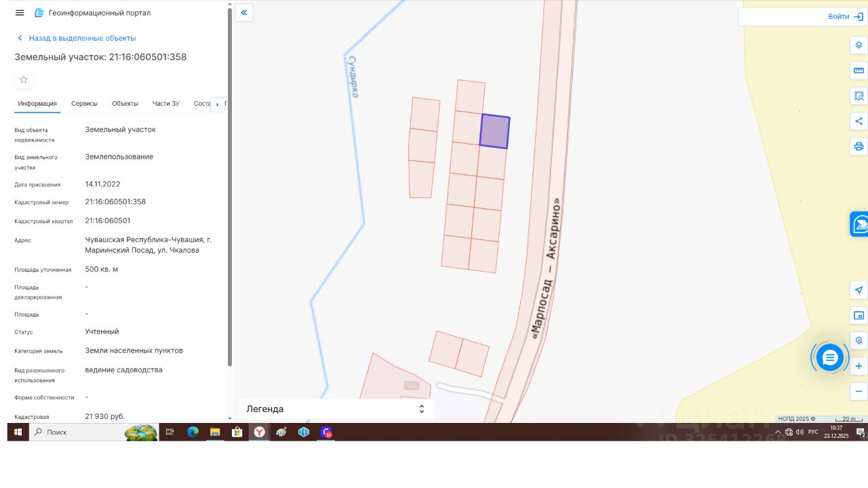Screen dimensions: 868x488
Task: Open the blue assistant side widget
Action: (x=859, y=224)
